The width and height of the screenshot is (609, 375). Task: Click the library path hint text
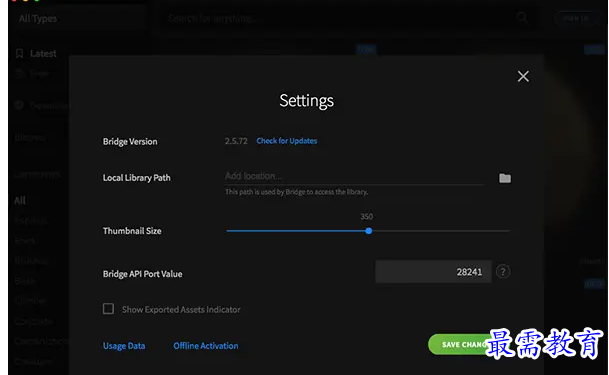coord(296,192)
